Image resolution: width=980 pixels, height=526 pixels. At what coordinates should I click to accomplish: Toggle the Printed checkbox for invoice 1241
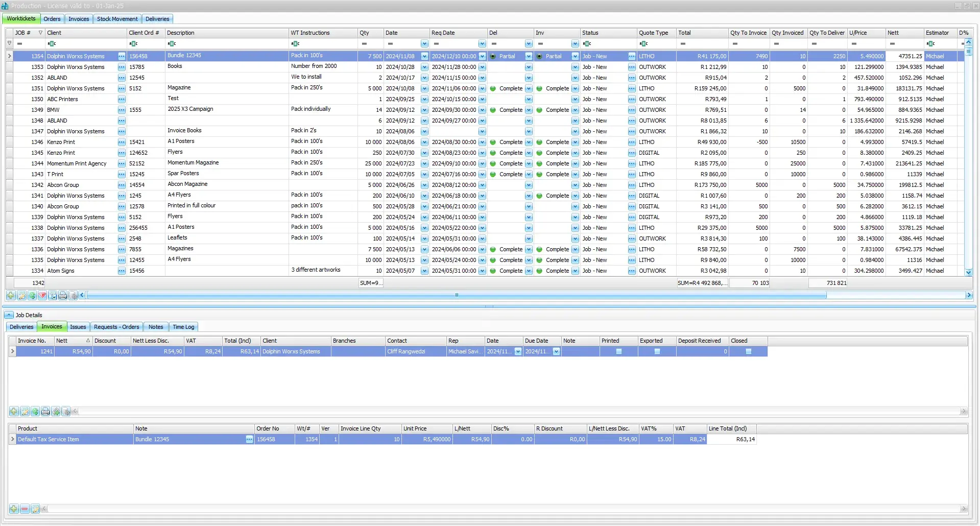(619, 352)
